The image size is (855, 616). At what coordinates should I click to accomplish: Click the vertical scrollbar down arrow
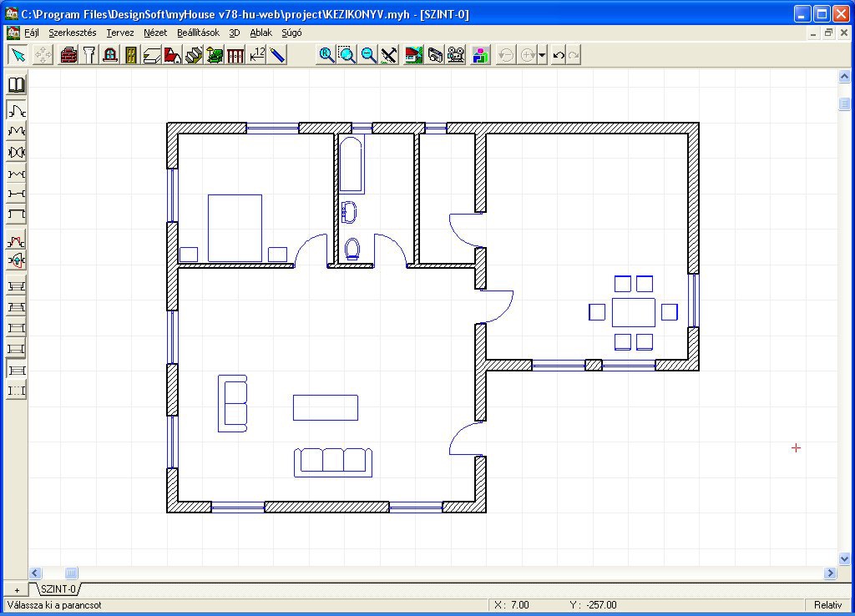(x=844, y=558)
